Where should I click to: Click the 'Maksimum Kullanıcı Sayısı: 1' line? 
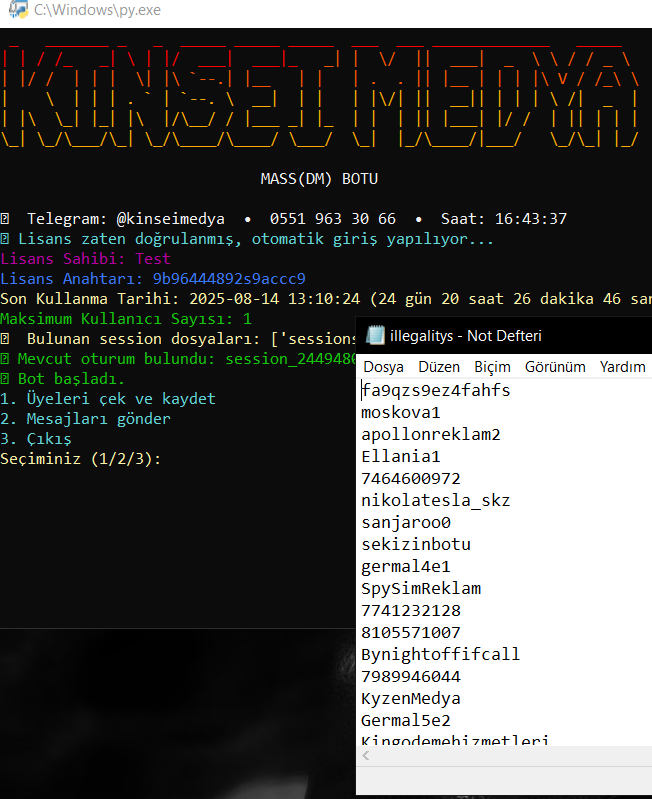coord(126,318)
